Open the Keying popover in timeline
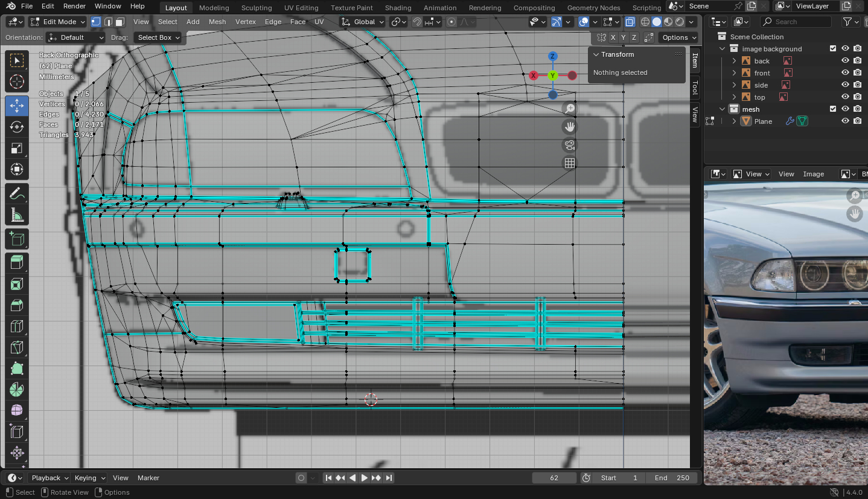Screen dimensions: 868x499 [89, 478]
